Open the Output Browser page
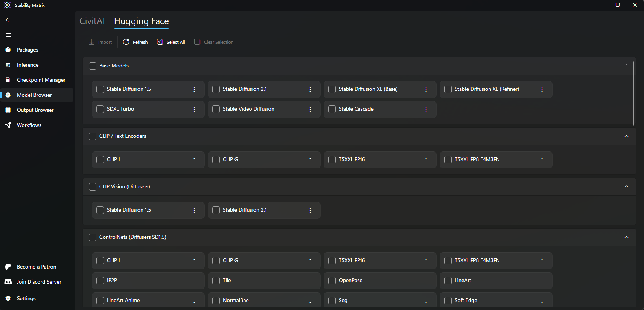The image size is (644, 310). click(37, 110)
